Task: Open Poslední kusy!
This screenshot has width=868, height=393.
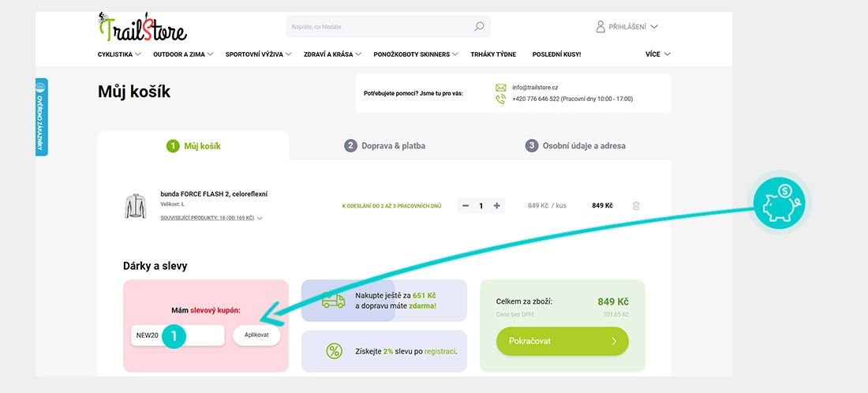Action: point(556,54)
